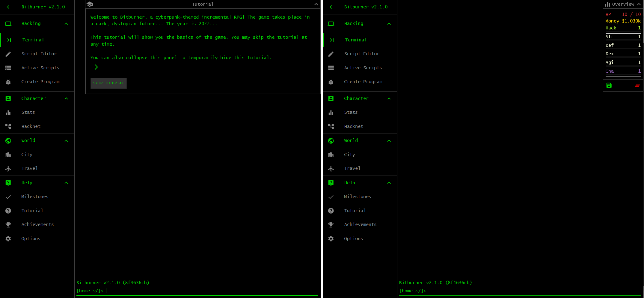Image resolution: width=644 pixels, height=298 pixels.
Task: Click the Cha stat row in Overview
Action: click(623, 71)
